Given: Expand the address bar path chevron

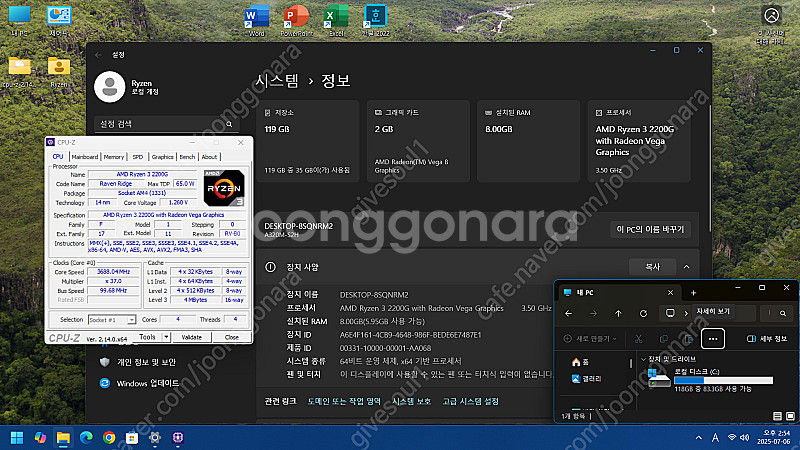Looking at the screenshot, I should (x=686, y=313).
